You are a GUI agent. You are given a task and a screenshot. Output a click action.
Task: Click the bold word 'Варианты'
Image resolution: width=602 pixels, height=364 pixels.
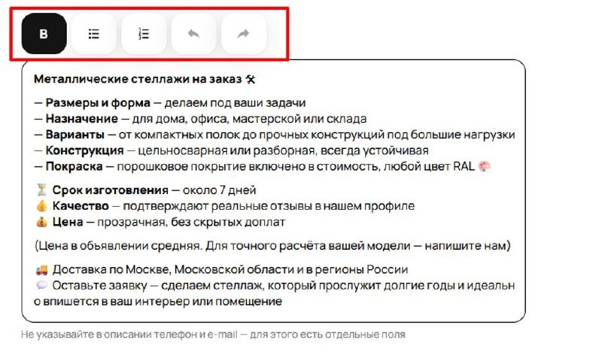[74, 135]
